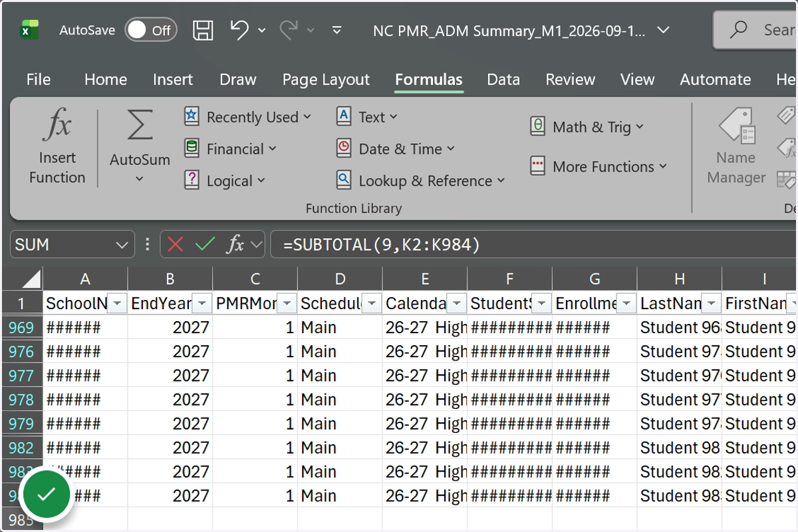Open the Undo history dropdown
Viewport: 798px width, 532px height.
tap(262, 31)
